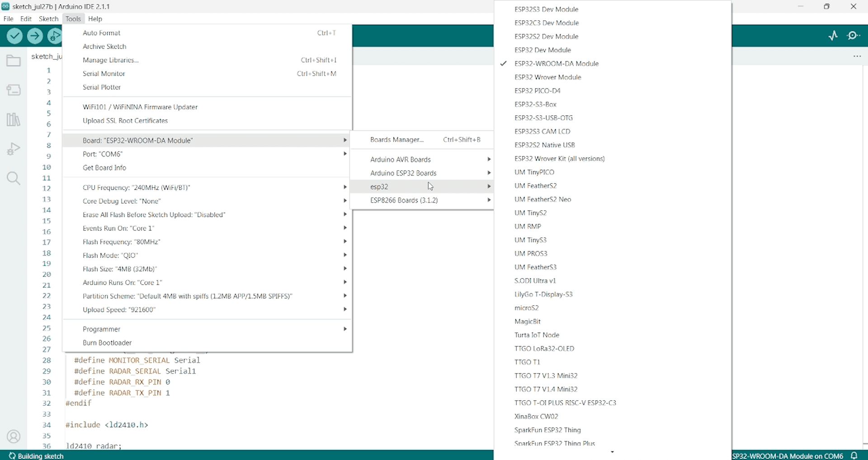The image size is (868, 460).
Task: Open the Search magnifier sidebar icon
Action: [14, 178]
